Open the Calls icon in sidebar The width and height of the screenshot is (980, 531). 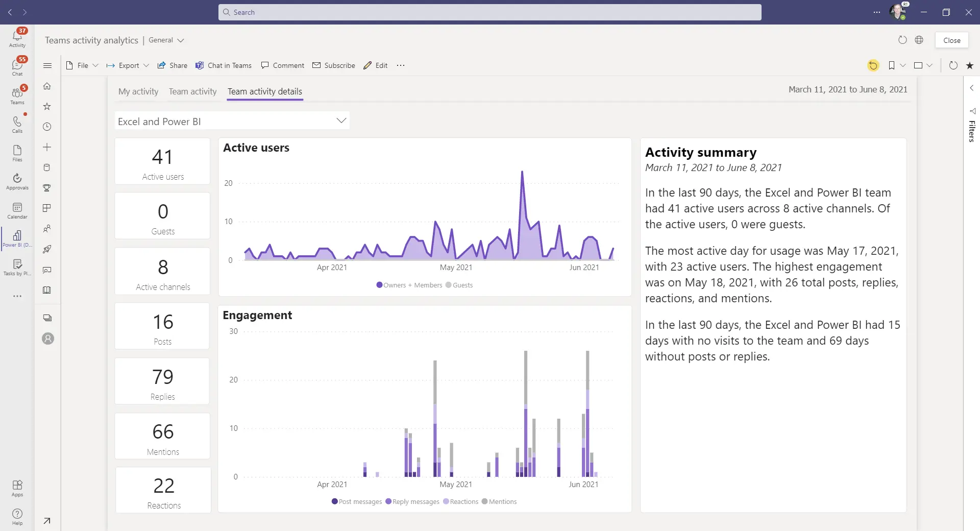(17, 124)
